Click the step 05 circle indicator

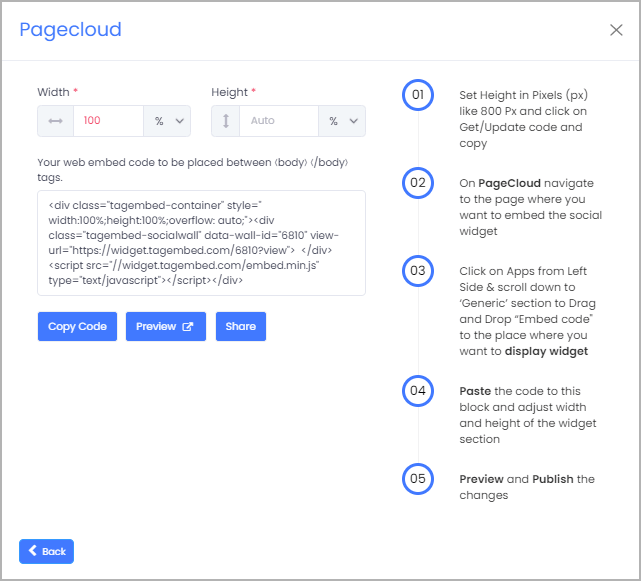(x=418, y=479)
